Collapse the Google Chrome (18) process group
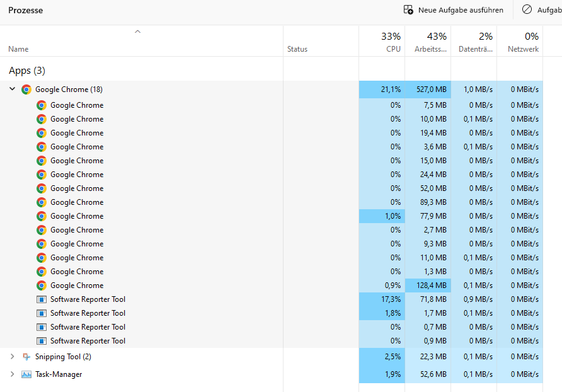 12,89
